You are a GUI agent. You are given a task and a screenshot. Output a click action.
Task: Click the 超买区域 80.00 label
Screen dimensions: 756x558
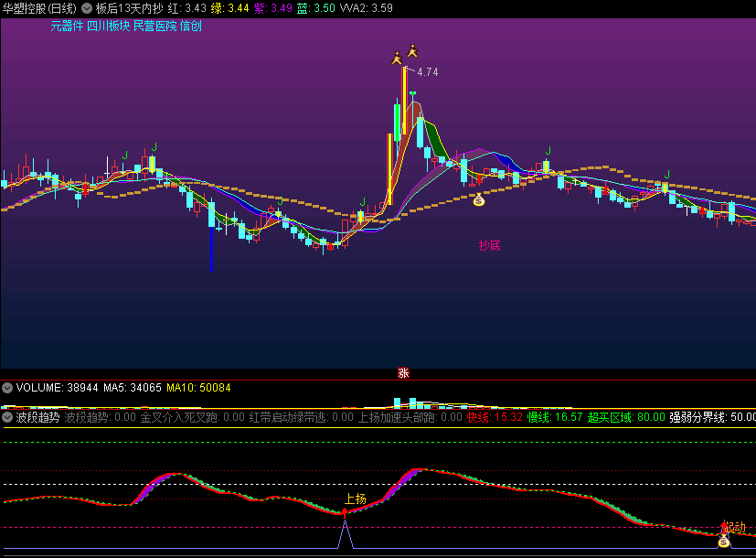(x=626, y=417)
